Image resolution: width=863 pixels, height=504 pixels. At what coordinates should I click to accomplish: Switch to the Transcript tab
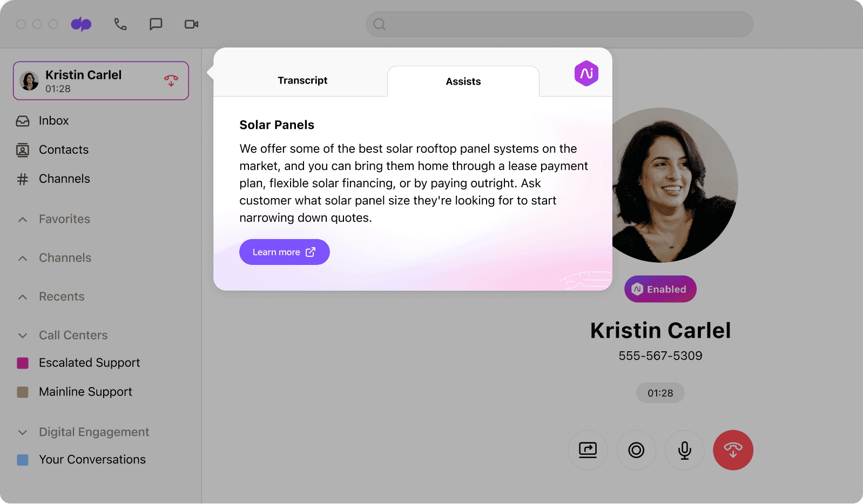[x=302, y=80]
